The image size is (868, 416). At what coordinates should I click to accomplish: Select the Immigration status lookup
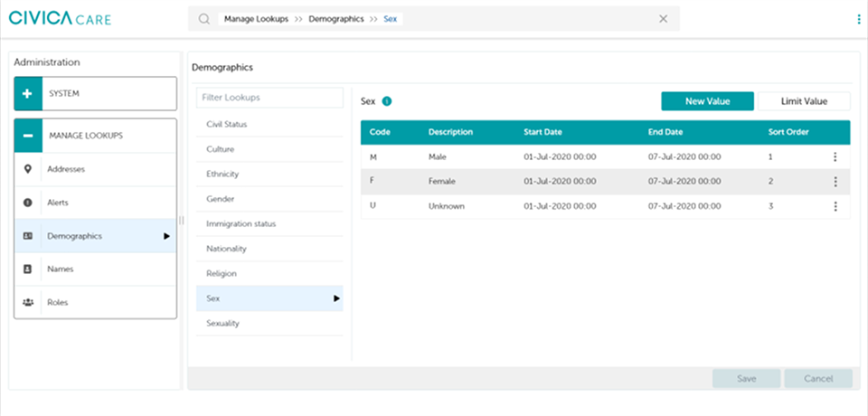coord(269,223)
